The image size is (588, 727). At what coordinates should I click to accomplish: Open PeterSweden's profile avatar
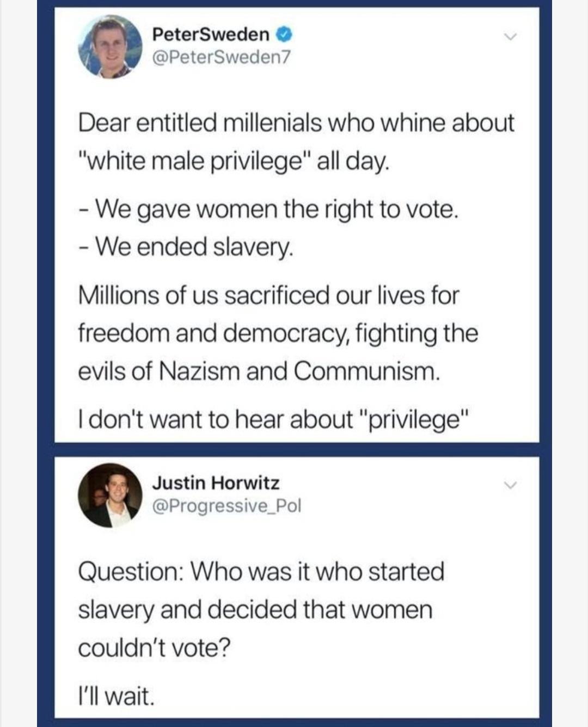tap(109, 48)
